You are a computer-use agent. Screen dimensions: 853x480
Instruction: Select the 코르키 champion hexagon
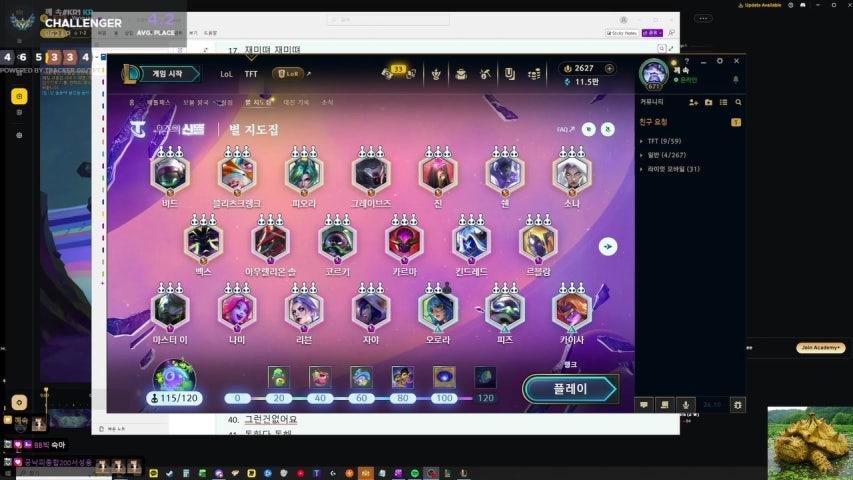pyautogui.click(x=337, y=241)
